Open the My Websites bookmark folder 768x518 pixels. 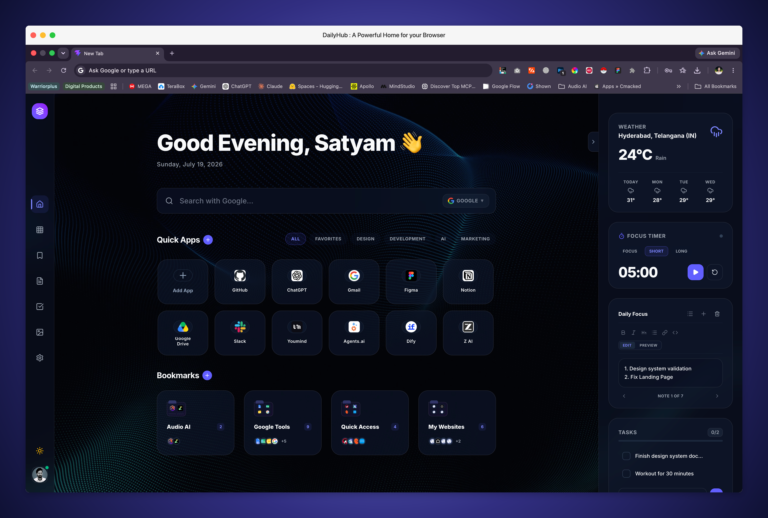point(457,423)
